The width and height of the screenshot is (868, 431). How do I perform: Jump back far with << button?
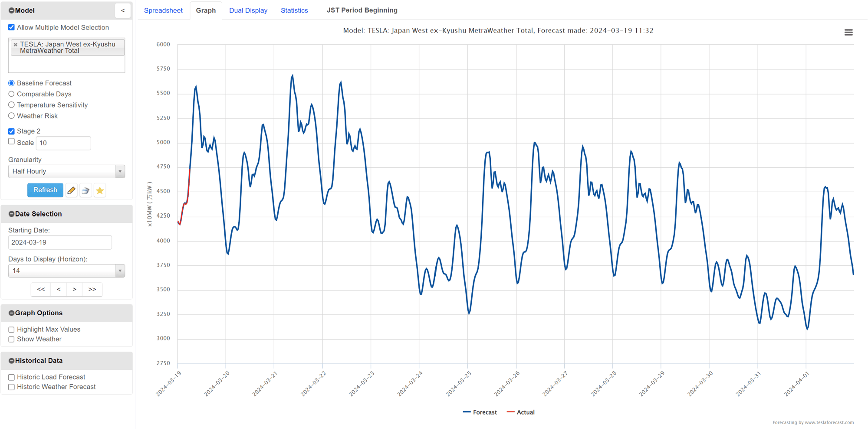click(x=41, y=289)
